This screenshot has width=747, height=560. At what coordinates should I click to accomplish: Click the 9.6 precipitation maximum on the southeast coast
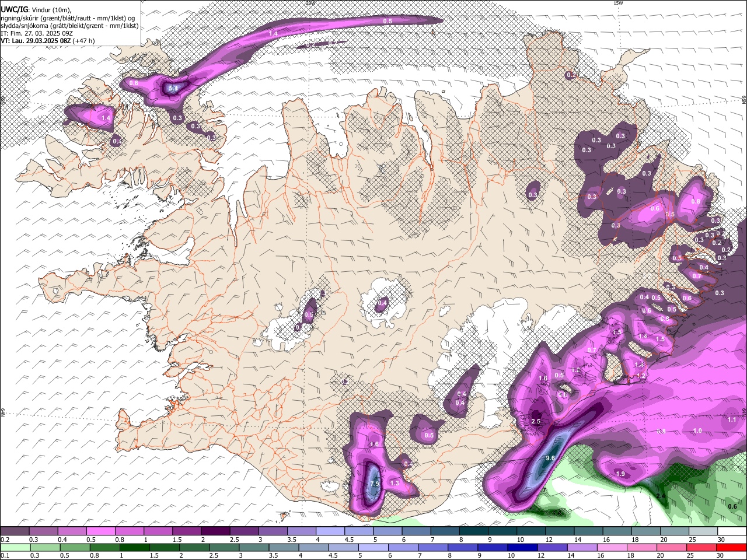tap(550, 459)
